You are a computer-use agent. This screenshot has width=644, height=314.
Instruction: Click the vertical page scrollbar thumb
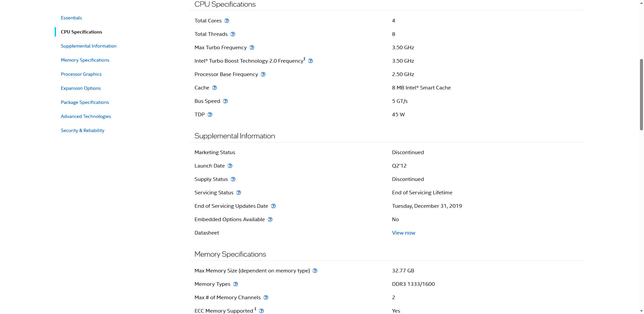[x=641, y=95]
